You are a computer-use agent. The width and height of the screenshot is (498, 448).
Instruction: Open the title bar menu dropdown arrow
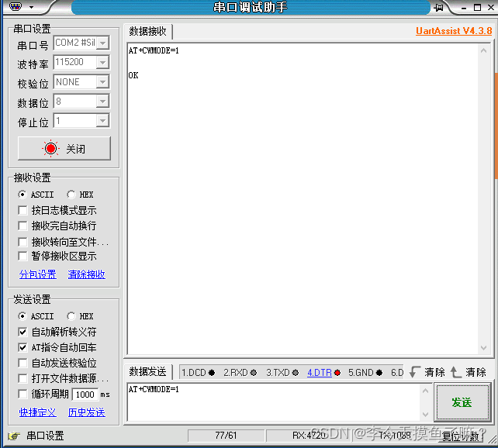pyautogui.click(x=32, y=7)
